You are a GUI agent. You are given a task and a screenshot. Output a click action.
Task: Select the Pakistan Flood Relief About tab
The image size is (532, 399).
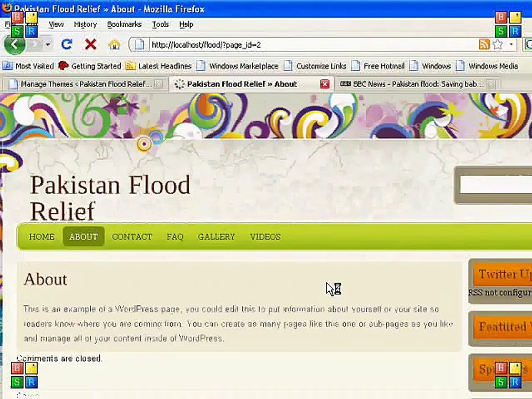tap(242, 84)
